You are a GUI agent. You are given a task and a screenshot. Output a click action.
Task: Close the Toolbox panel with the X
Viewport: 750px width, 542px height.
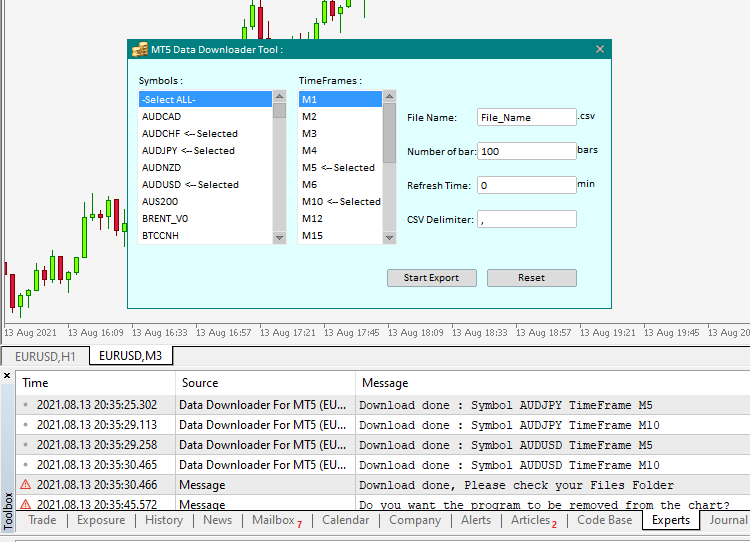pyautogui.click(x=7, y=376)
